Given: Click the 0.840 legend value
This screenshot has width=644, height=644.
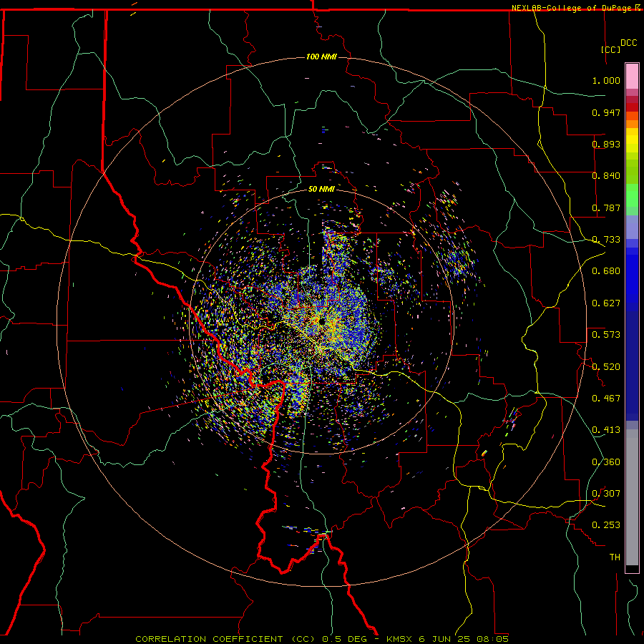Looking at the screenshot, I should click(x=606, y=176).
